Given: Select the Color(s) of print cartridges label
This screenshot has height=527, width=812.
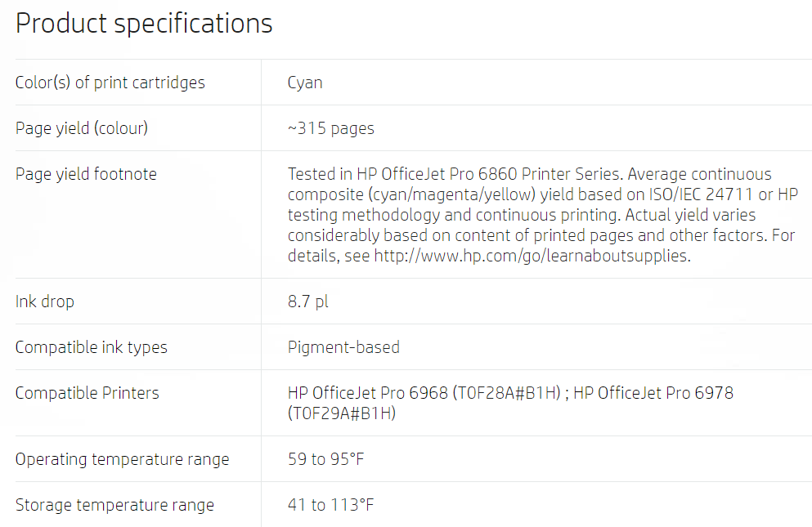Looking at the screenshot, I should [110, 83].
